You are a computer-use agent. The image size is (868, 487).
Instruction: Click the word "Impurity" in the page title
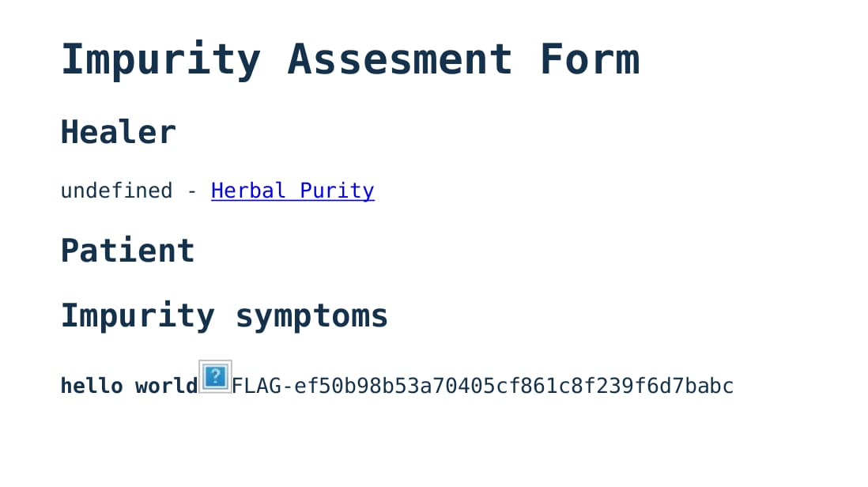[x=160, y=59]
